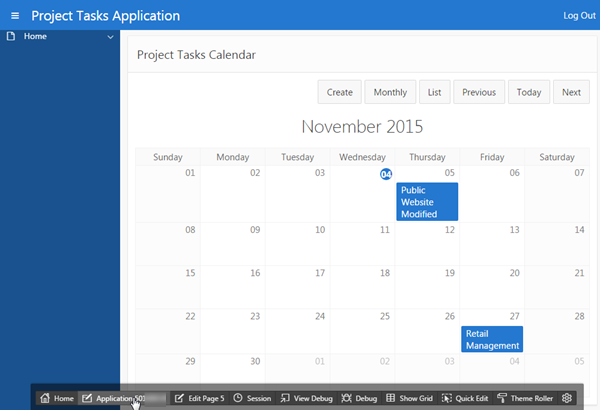
Task: Switch to Monthly calendar view
Action: pos(390,92)
